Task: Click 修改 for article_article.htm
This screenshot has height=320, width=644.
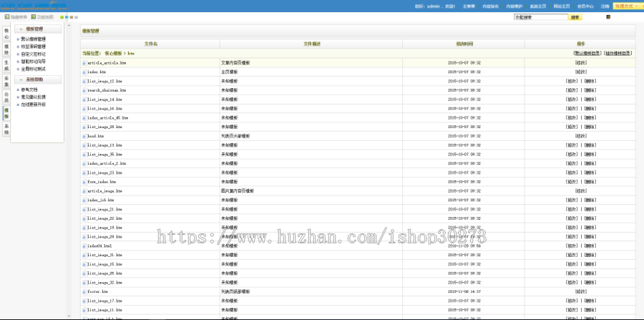Action: click(x=581, y=63)
